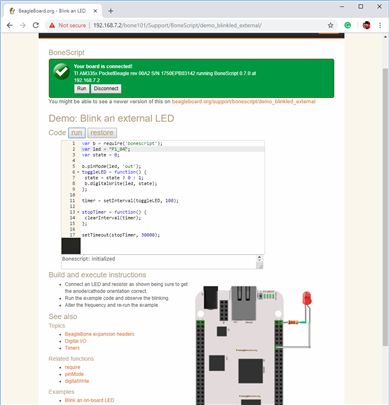Open the beagleboard.org newer version link
This screenshot has width=389, height=405.
[243, 101]
